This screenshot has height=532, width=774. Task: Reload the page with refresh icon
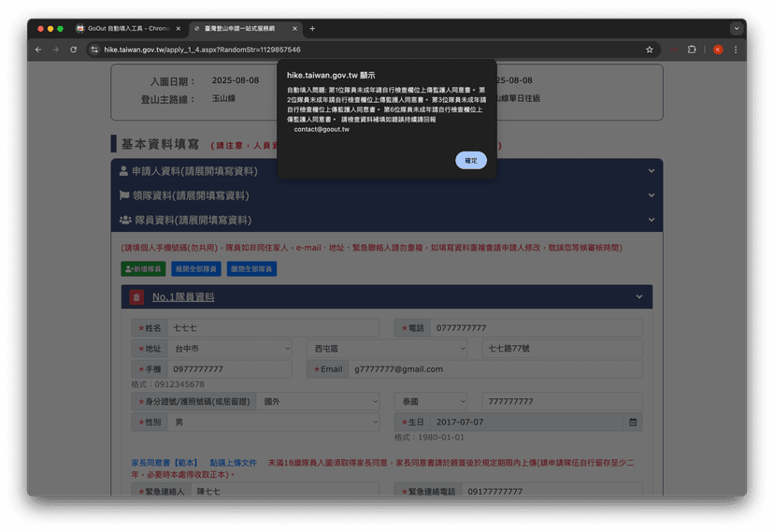(x=73, y=50)
